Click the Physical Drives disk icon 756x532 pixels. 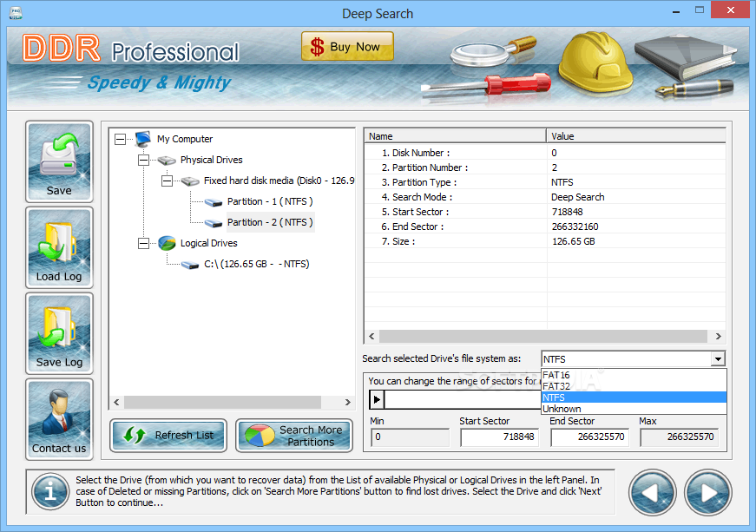[167, 160]
